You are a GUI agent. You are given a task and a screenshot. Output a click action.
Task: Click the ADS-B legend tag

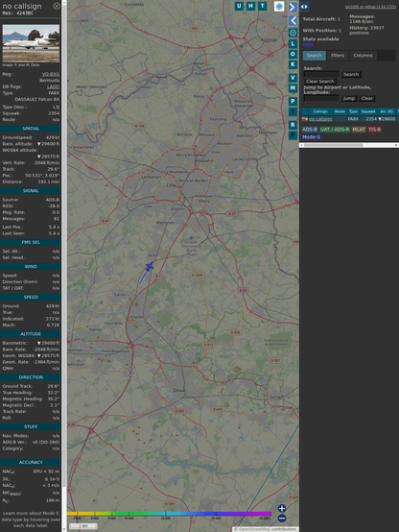[x=310, y=130]
